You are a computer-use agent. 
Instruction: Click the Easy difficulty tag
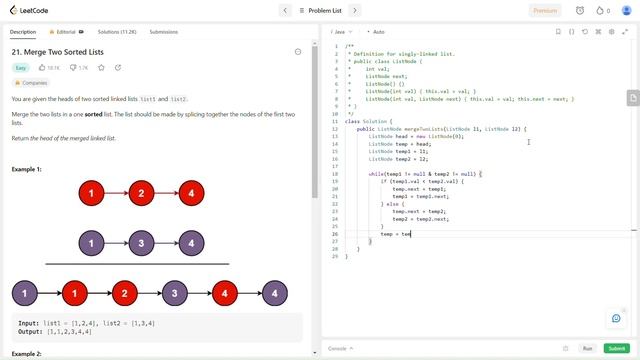pyautogui.click(x=20, y=68)
